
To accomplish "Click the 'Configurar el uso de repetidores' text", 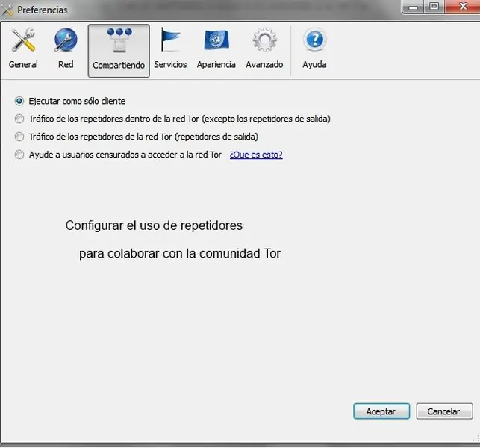I will click(154, 225).
